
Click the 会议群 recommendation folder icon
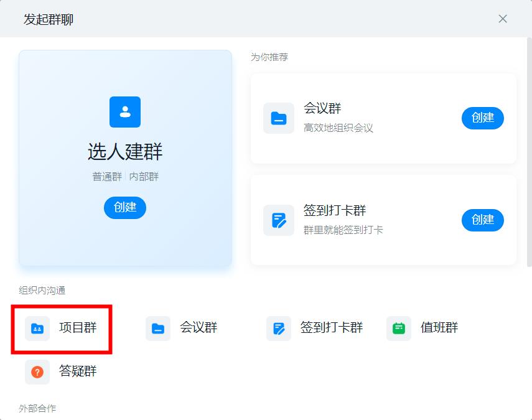click(278, 118)
